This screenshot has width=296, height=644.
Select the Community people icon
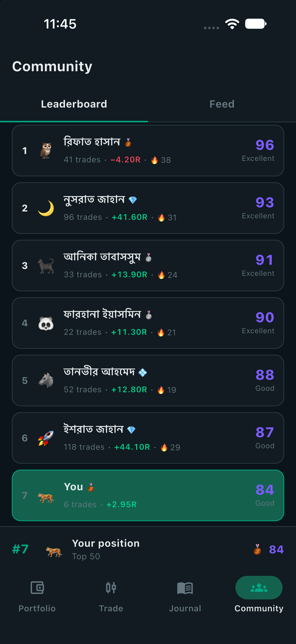point(259,588)
